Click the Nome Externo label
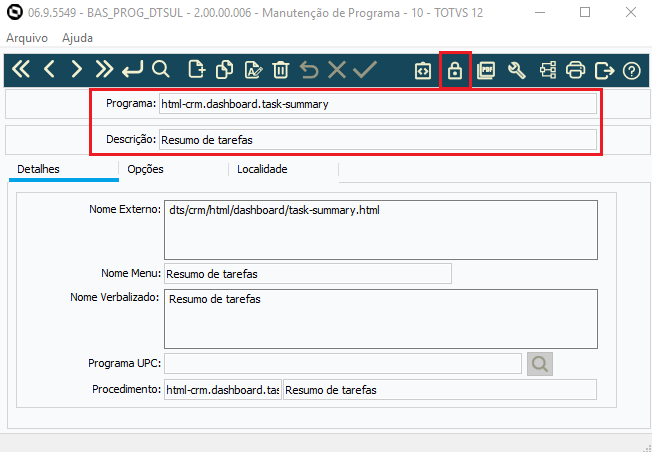The height and width of the screenshot is (452, 652). tap(125, 209)
